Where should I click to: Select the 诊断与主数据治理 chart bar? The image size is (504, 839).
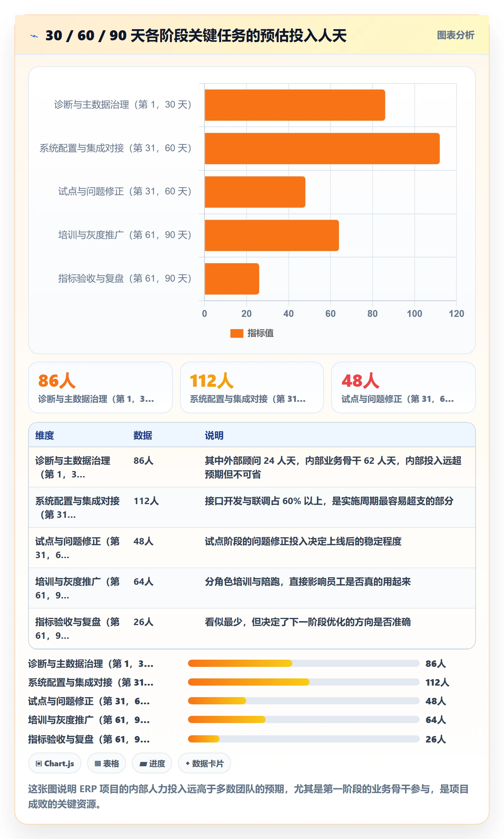(295, 105)
